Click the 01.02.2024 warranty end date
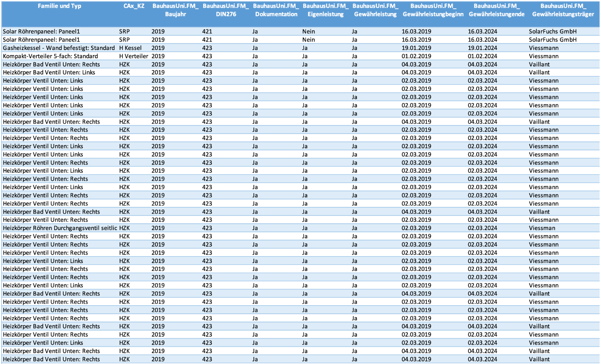The image size is (601, 364). click(482, 56)
